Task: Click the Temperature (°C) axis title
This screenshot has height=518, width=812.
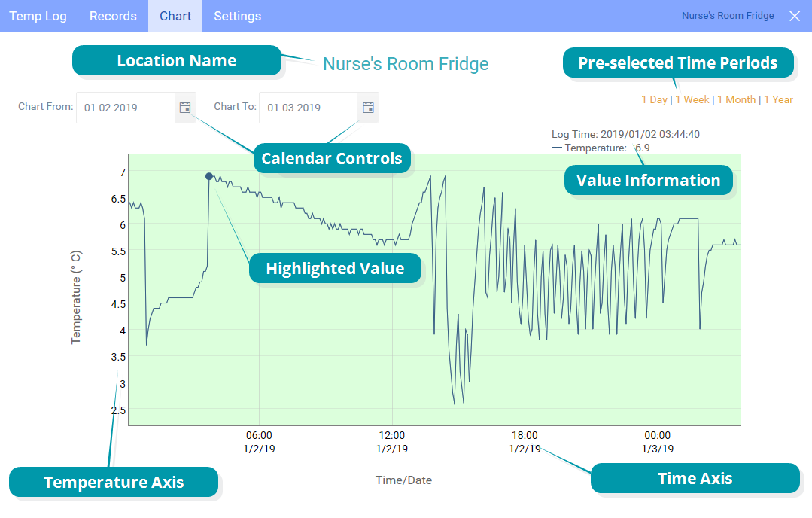Action: tap(75, 297)
